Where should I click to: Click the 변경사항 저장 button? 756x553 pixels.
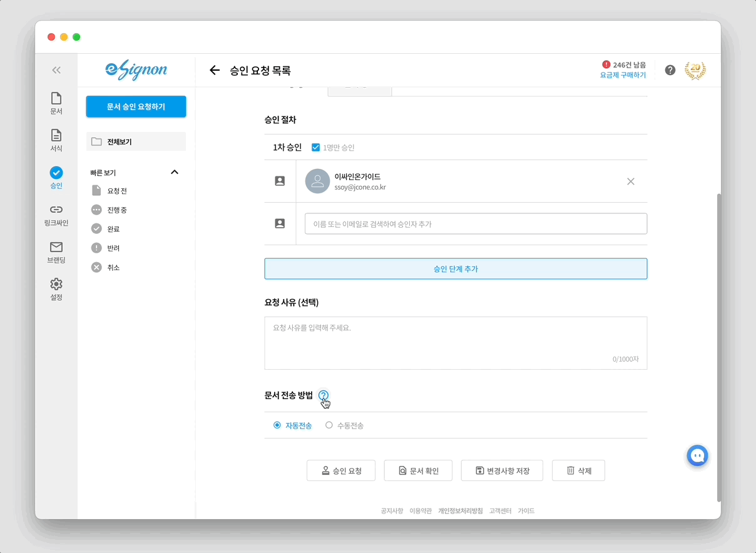coord(502,470)
